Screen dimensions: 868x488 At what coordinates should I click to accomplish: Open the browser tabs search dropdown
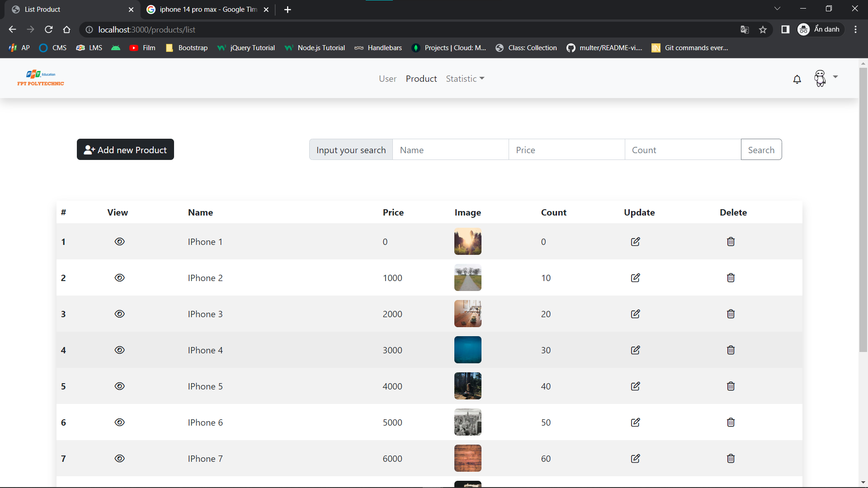[x=778, y=8]
